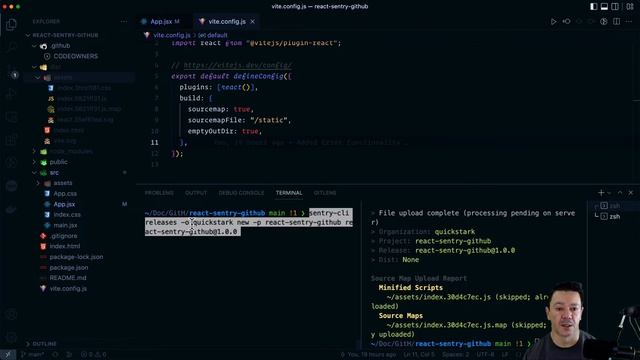640x360 pixels.
Task: Open editor more actions ellipsis
Action: (x=629, y=21)
